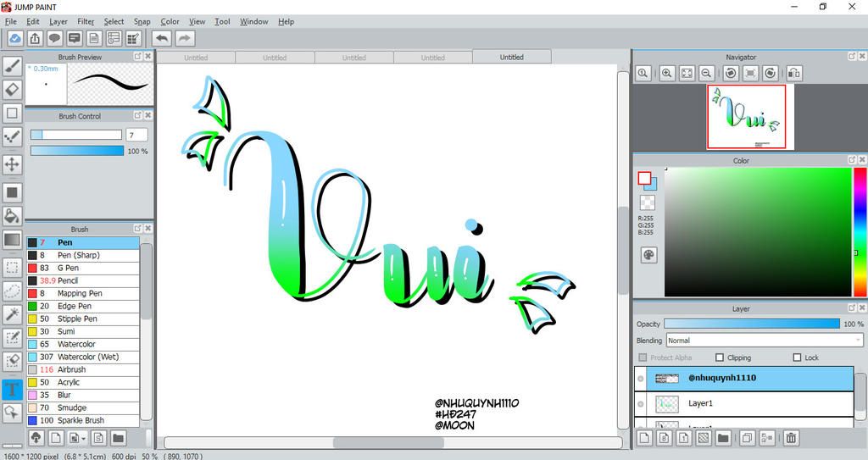Enable the Lock checkbox
The image size is (868, 460).
pos(797,357)
